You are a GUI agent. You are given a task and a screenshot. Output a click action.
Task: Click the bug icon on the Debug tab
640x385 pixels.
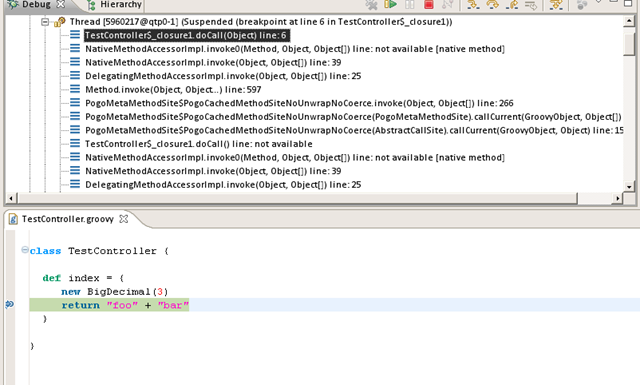(x=13, y=4)
